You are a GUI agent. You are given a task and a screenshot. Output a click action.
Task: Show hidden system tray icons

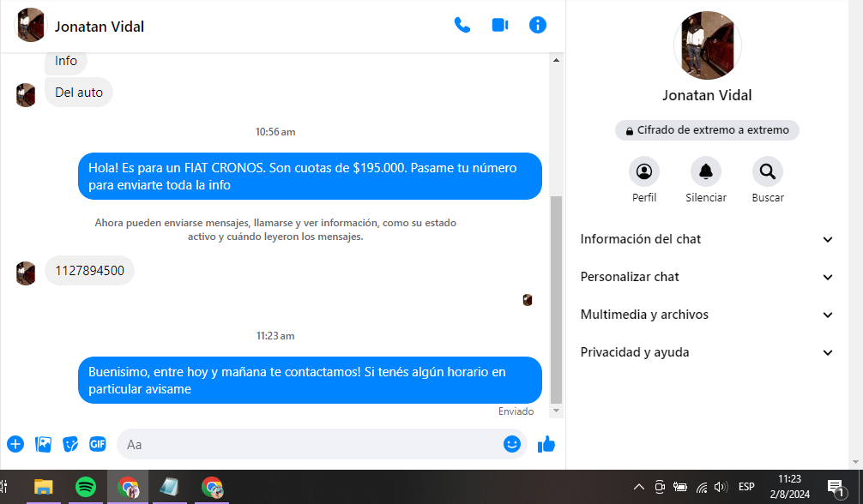pos(639,487)
